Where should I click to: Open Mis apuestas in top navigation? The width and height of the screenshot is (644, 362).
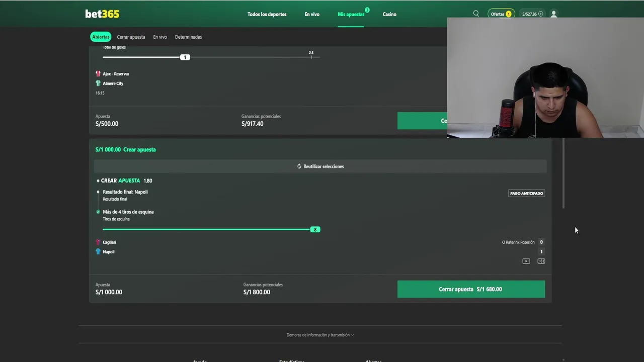tap(351, 14)
